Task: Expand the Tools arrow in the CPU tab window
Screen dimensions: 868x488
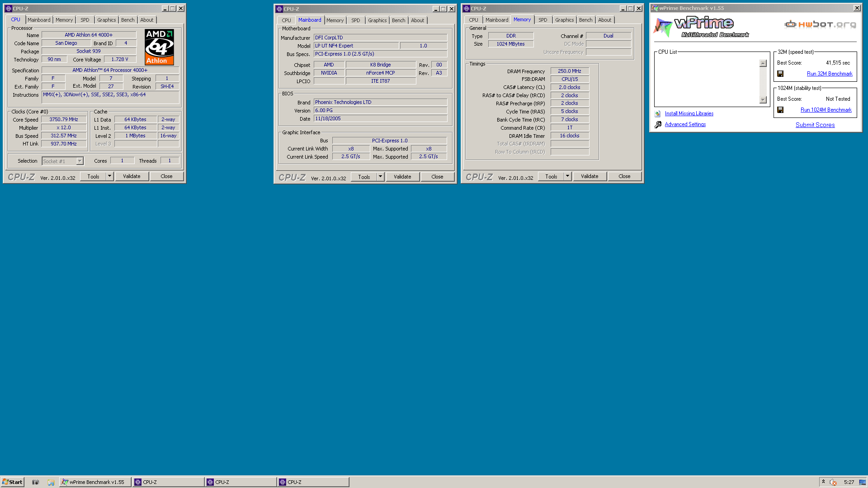Action: [x=109, y=176]
